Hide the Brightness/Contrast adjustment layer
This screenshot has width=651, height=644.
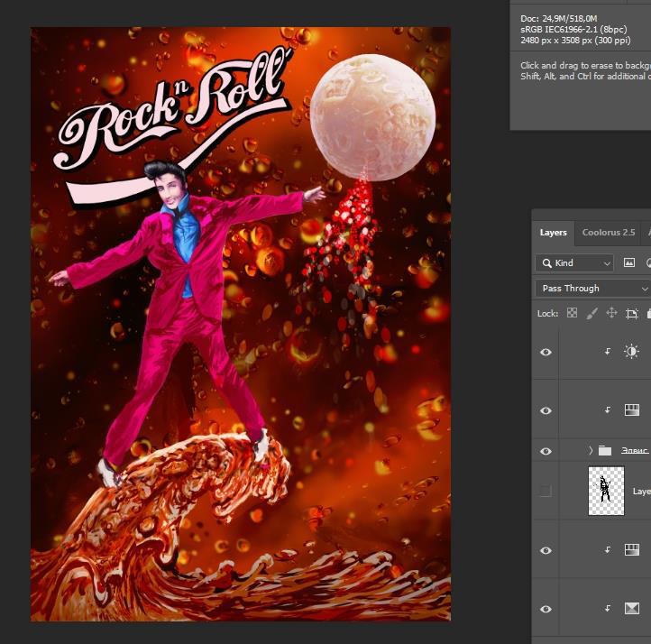coord(546,352)
